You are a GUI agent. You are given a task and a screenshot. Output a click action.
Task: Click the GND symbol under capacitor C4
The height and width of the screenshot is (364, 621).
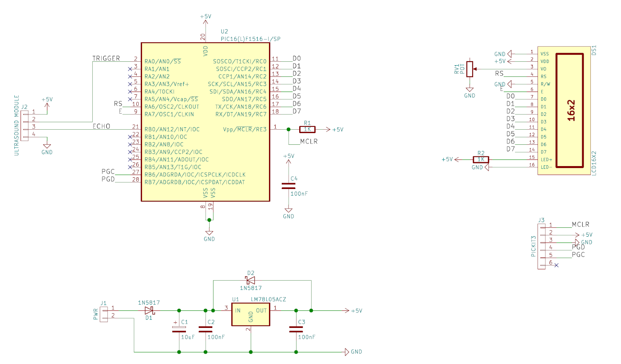tap(288, 213)
